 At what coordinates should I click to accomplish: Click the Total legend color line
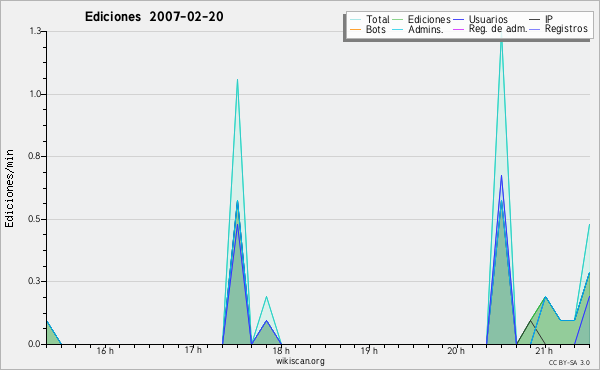(x=355, y=20)
